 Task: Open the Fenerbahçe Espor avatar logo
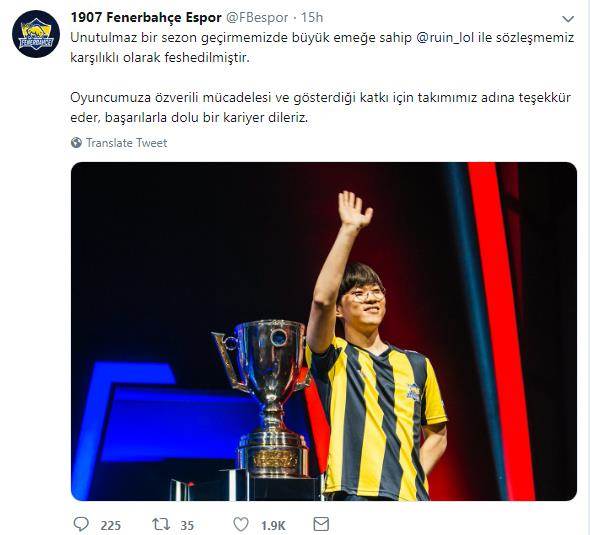pyautogui.click(x=36, y=34)
